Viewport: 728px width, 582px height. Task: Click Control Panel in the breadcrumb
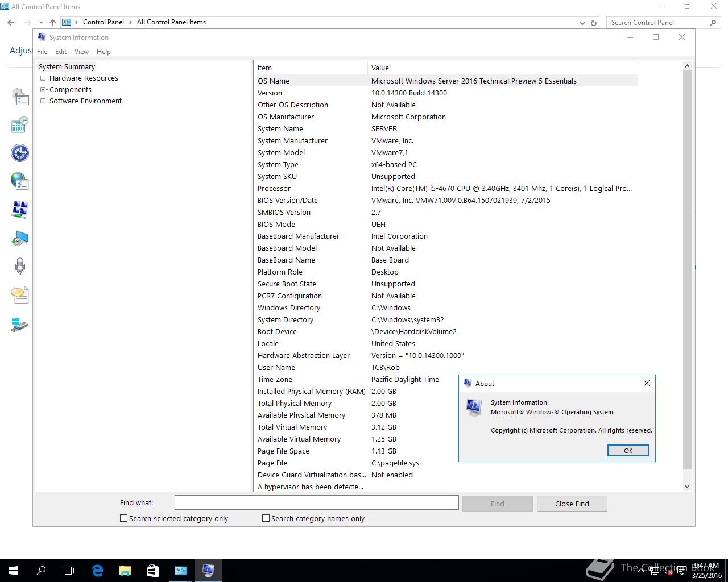[x=103, y=22]
